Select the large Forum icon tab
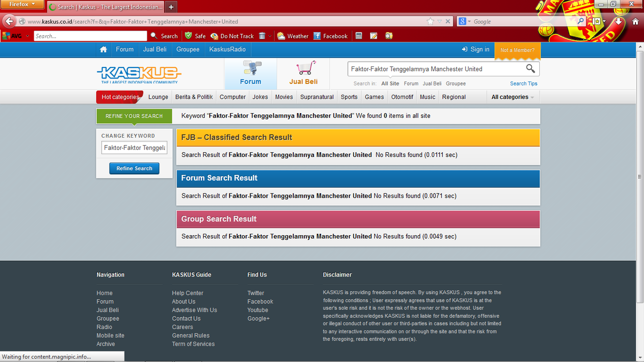 pyautogui.click(x=251, y=74)
